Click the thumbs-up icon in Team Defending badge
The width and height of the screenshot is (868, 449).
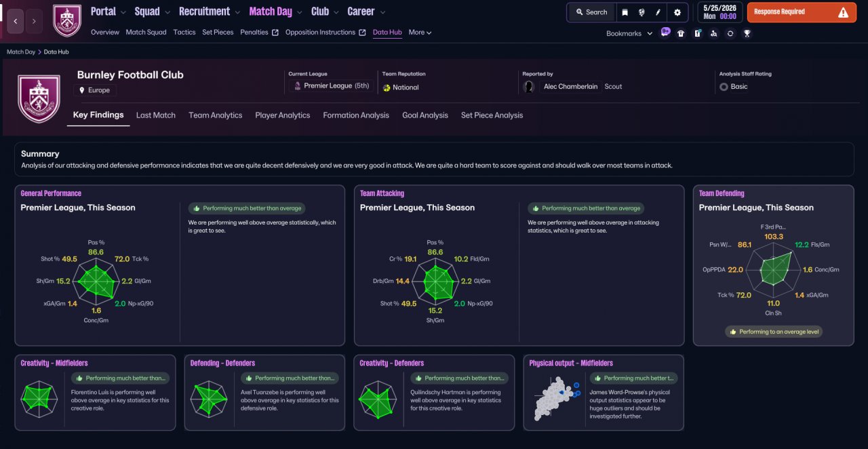[734, 332]
